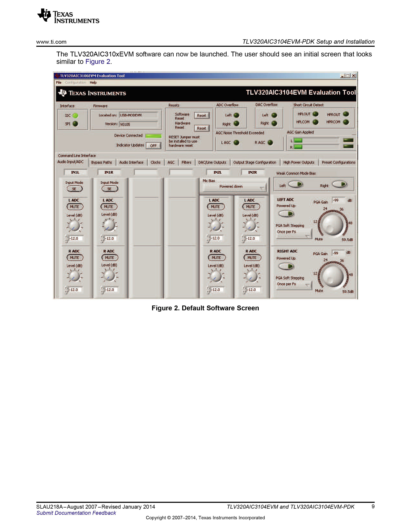Mute the L ADC under IN1L

click(x=75, y=207)
